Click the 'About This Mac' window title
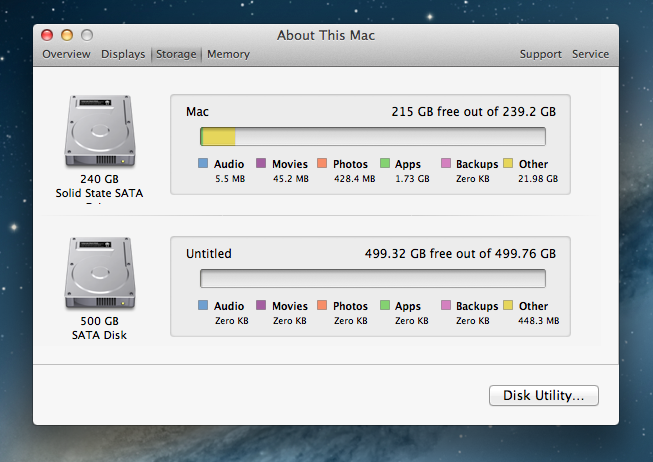The height and width of the screenshot is (462, 653). coord(326,35)
